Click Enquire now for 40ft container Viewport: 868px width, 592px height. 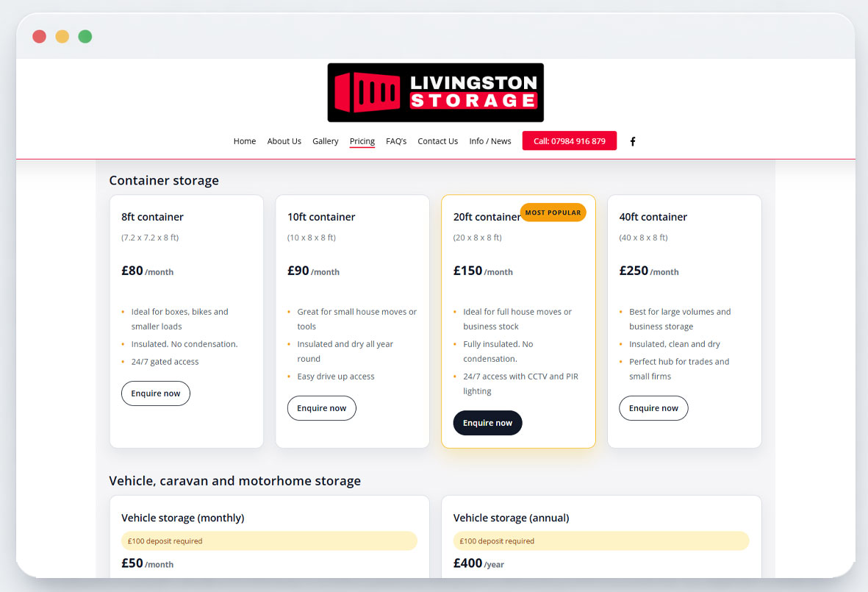pos(653,408)
